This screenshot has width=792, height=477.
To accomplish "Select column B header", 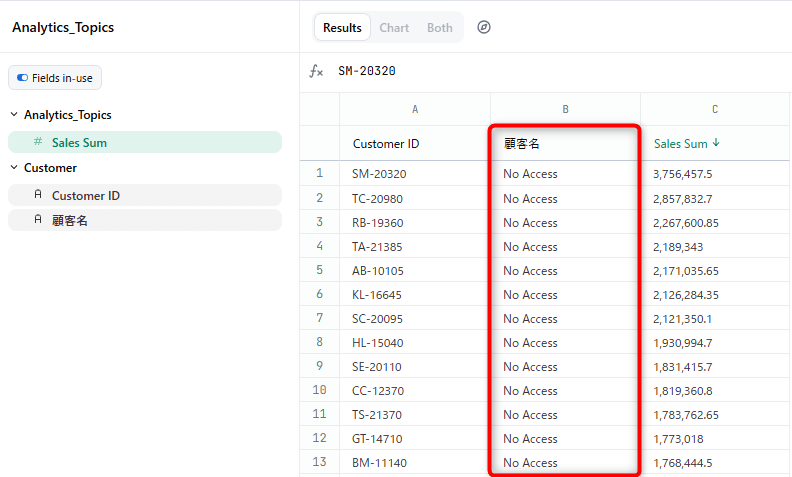I will point(565,109).
